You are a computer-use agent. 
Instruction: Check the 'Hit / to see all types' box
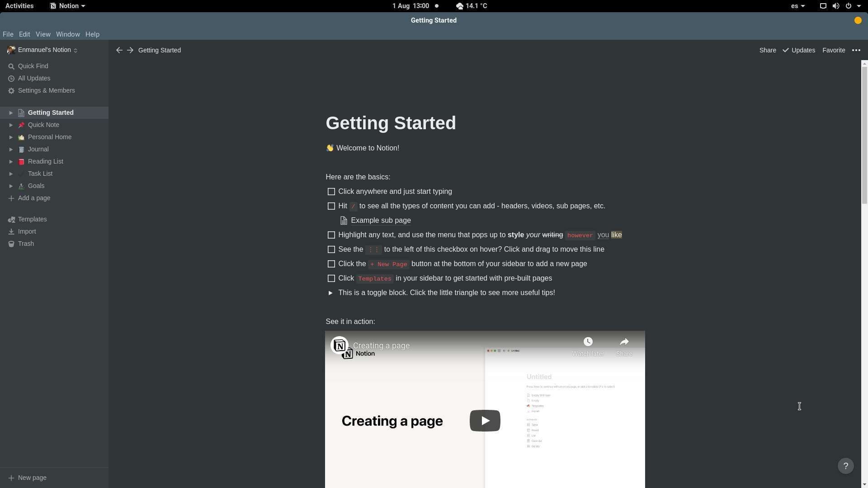click(x=331, y=206)
